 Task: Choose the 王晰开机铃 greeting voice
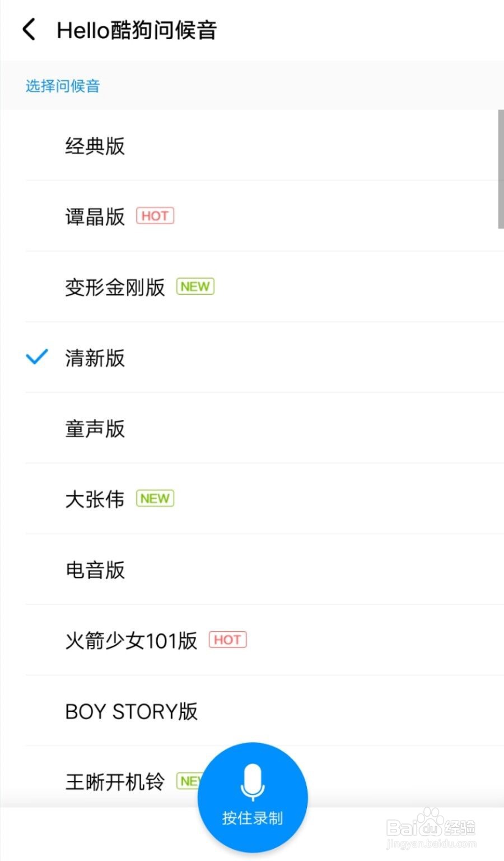click(x=115, y=781)
